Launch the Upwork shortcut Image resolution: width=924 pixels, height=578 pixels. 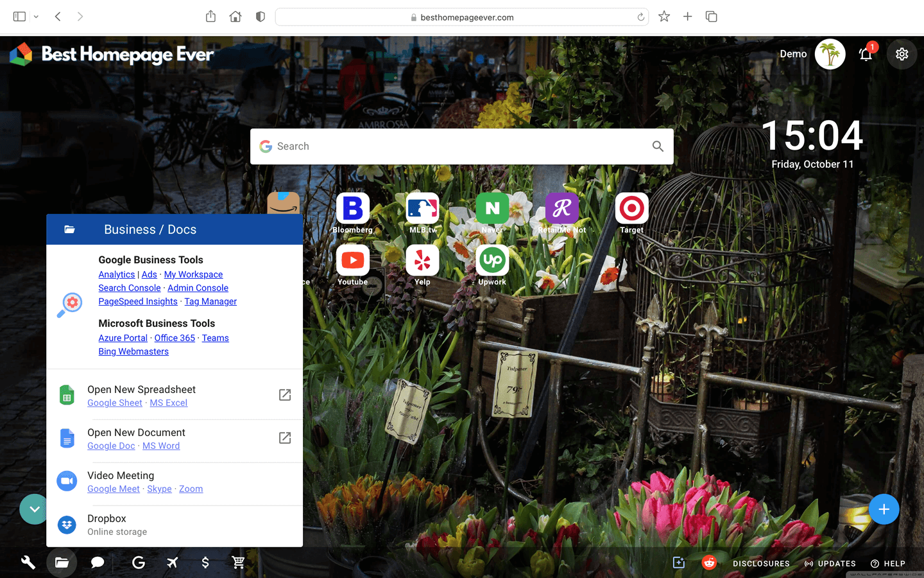(x=492, y=259)
